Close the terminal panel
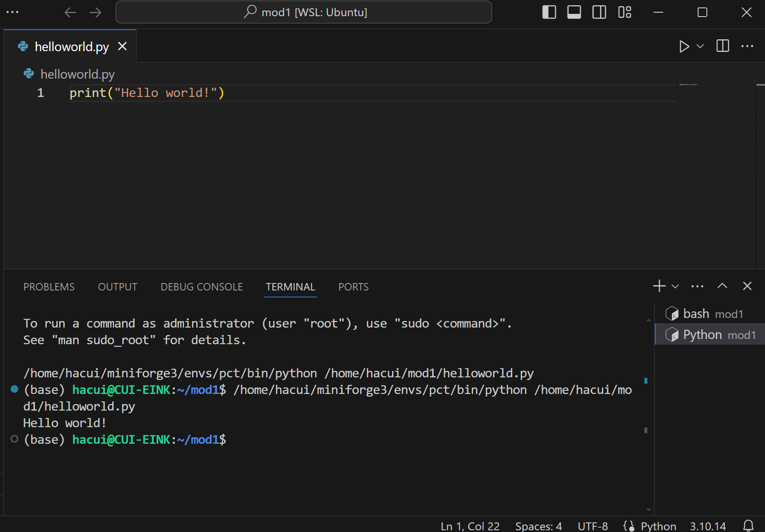Viewport: 765px width, 532px height. tap(748, 286)
